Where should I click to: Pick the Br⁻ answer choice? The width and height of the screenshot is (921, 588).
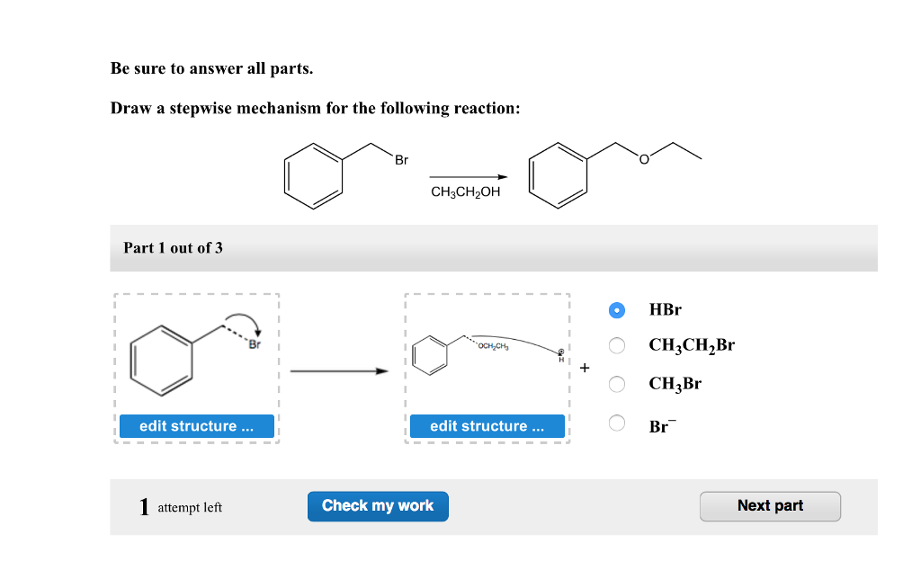click(616, 423)
